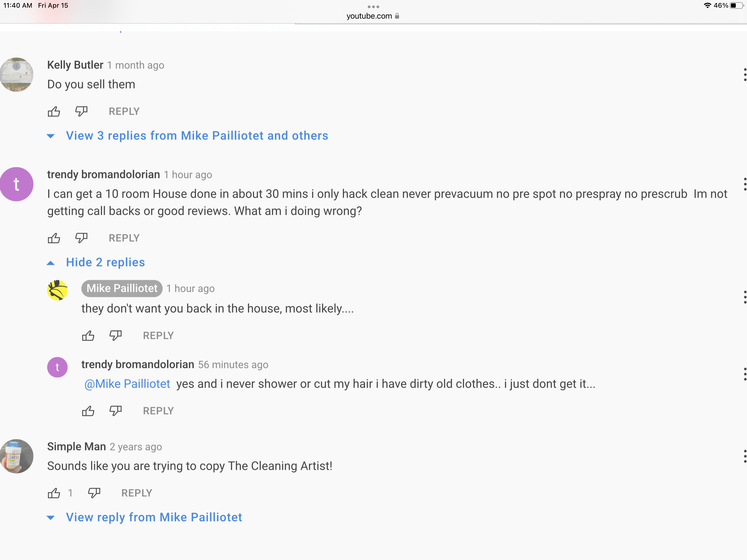747x560 pixels.
Task: Like trendy bromandolorian's 10 room house comment
Action: pos(54,238)
